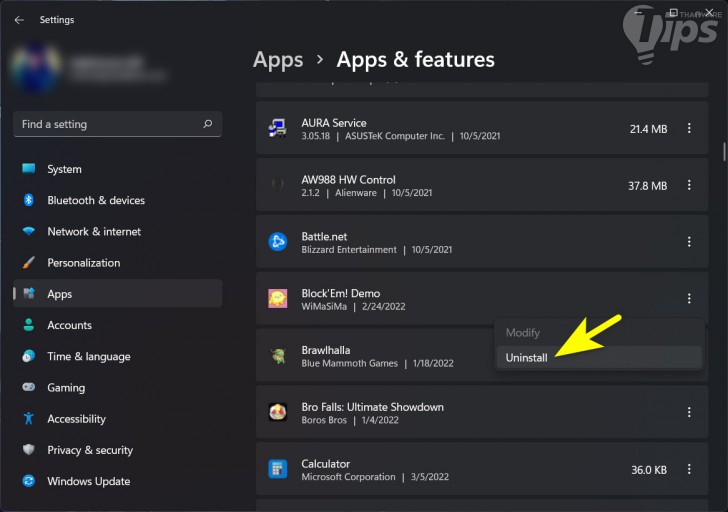Click the Battle.net app name

coord(324,236)
